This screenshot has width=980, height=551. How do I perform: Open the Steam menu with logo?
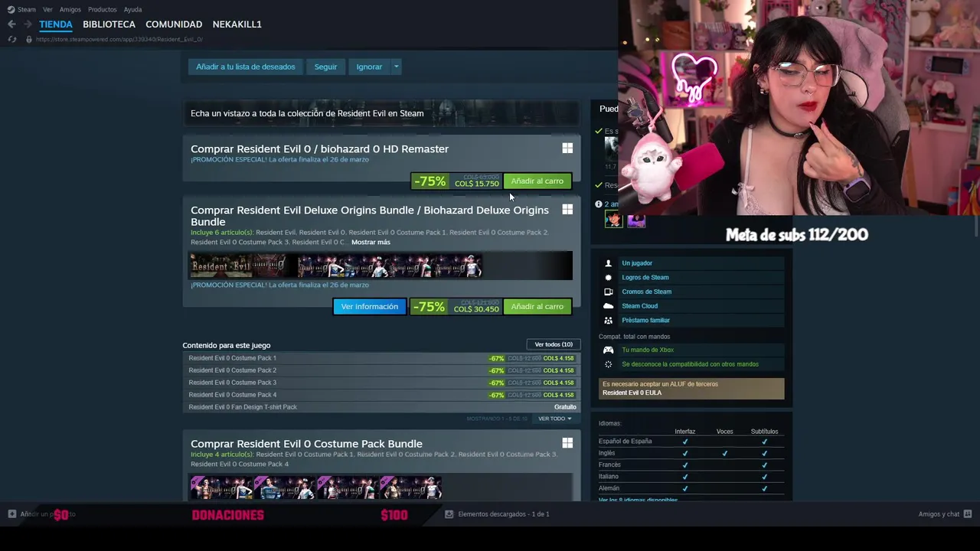pos(21,9)
